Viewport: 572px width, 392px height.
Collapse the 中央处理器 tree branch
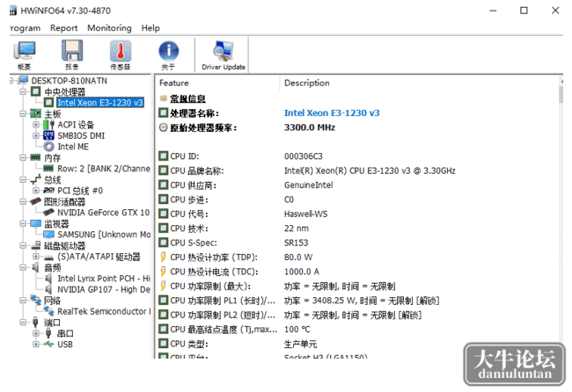coord(23,91)
